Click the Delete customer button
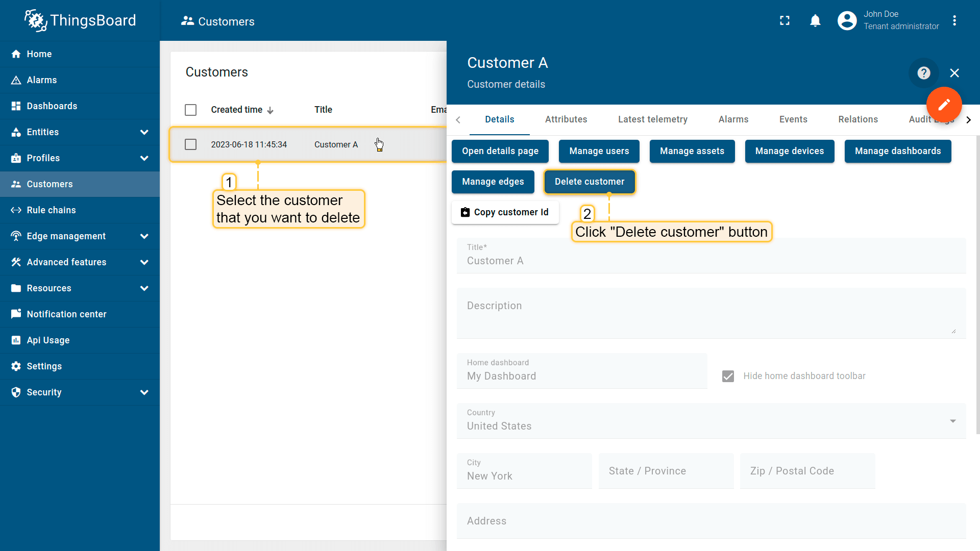 589,182
